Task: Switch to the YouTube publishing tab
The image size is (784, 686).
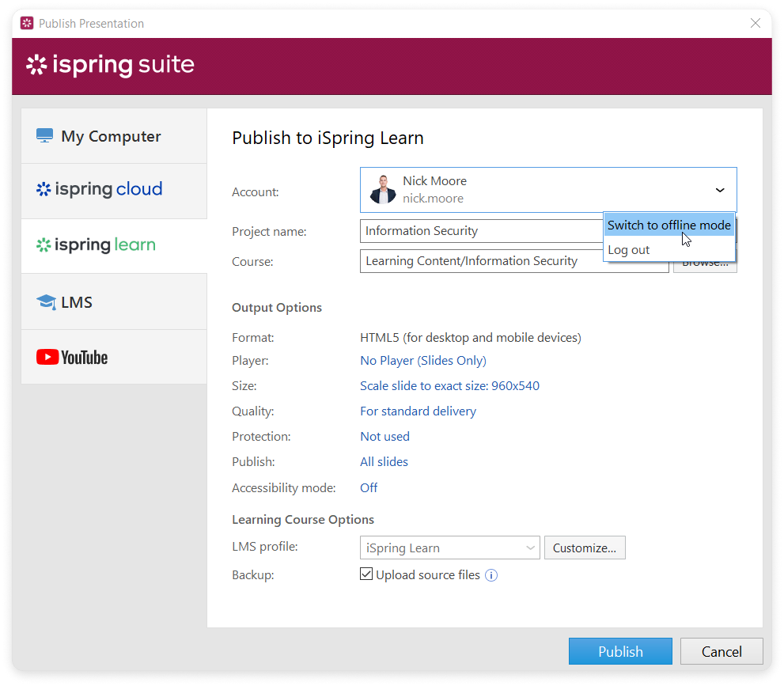Action: 114,357
